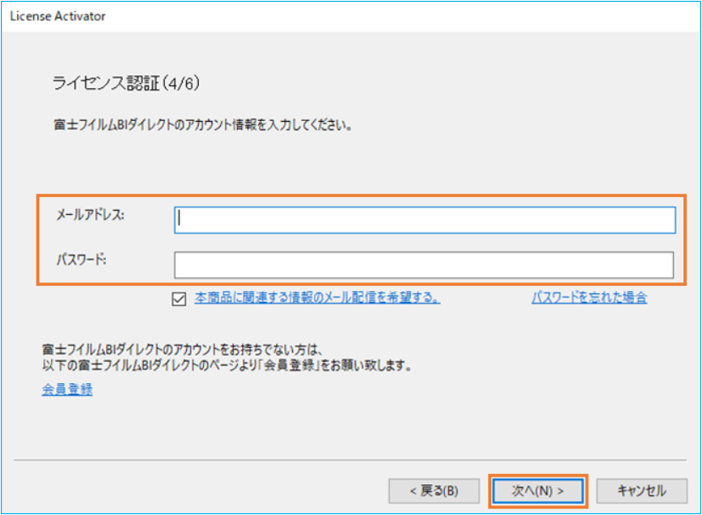The height and width of the screenshot is (515, 702).
Task: Click the separator line above the buttons
Action: click(350, 461)
